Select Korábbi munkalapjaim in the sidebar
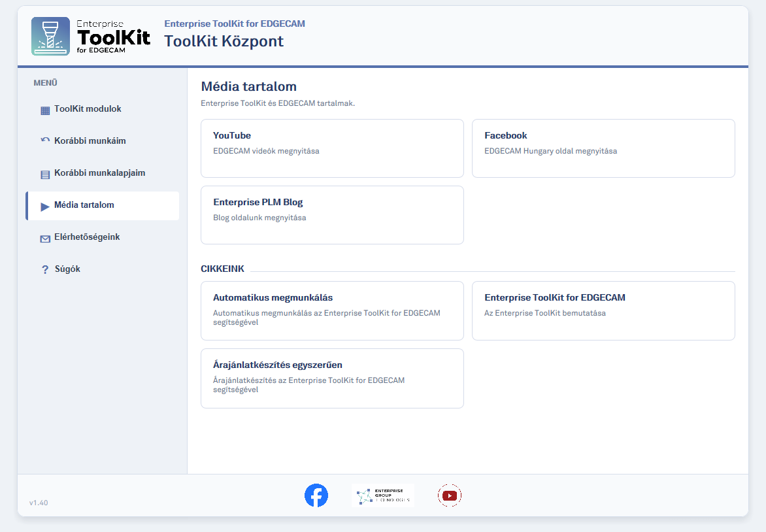Viewport: 766px width, 532px height. 103,173
